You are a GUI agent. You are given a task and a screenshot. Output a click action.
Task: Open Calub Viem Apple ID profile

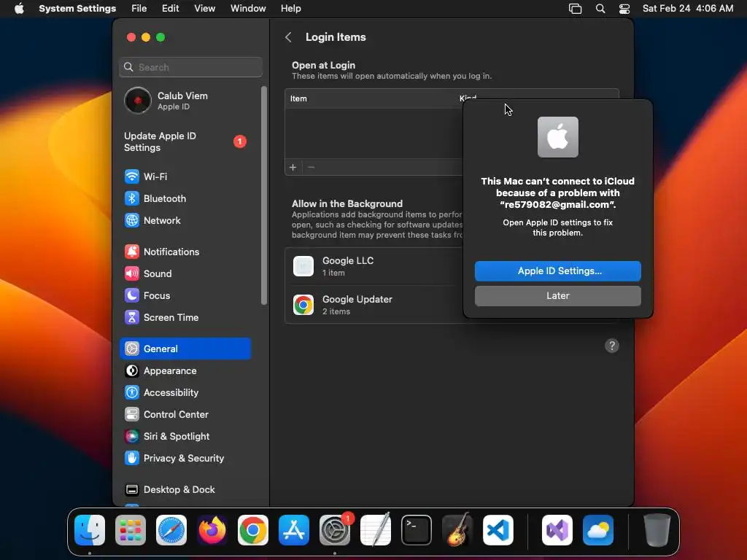point(185,101)
